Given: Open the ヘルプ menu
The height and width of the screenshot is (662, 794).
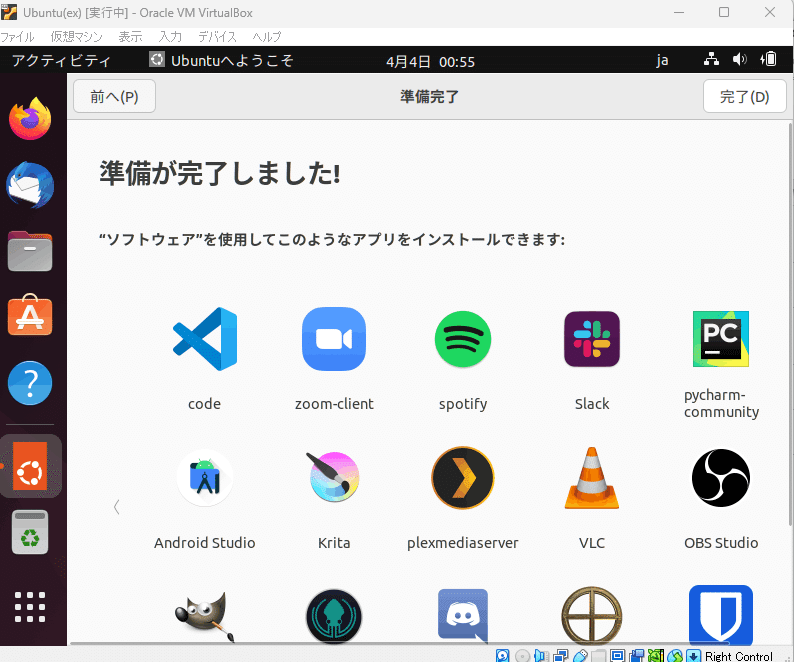Looking at the screenshot, I should point(267,37).
